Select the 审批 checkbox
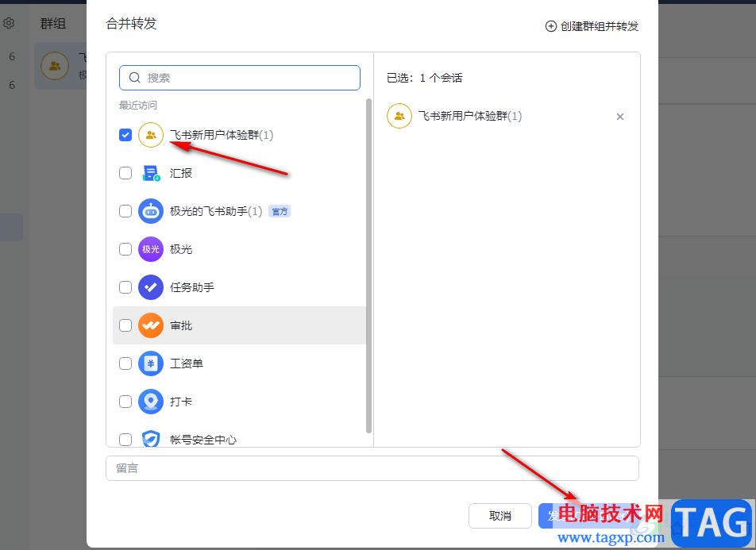 tap(125, 325)
